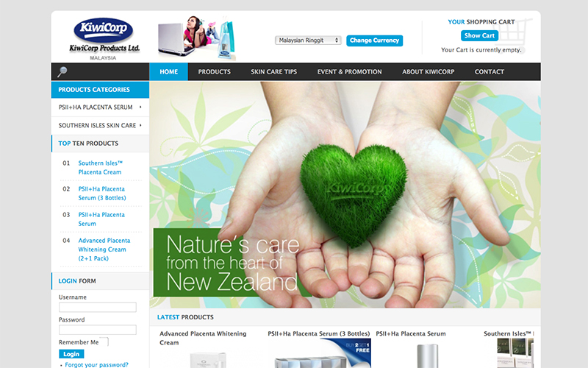Expand Southern Isles Skin Care category
588x368 pixels.
click(x=99, y=125)
